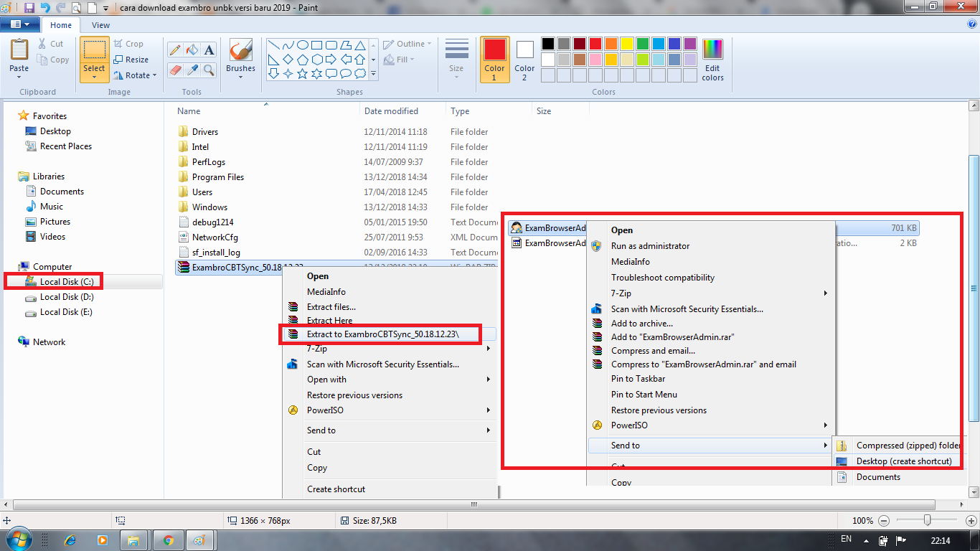
Task: Open Google Chrome from the taskbar
Action: coord(169,539)
